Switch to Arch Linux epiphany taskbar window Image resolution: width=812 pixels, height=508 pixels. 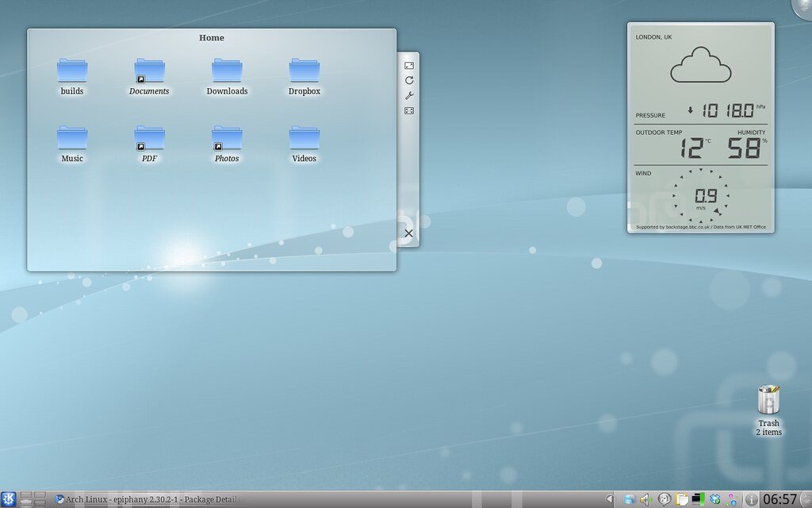point(148,499)
